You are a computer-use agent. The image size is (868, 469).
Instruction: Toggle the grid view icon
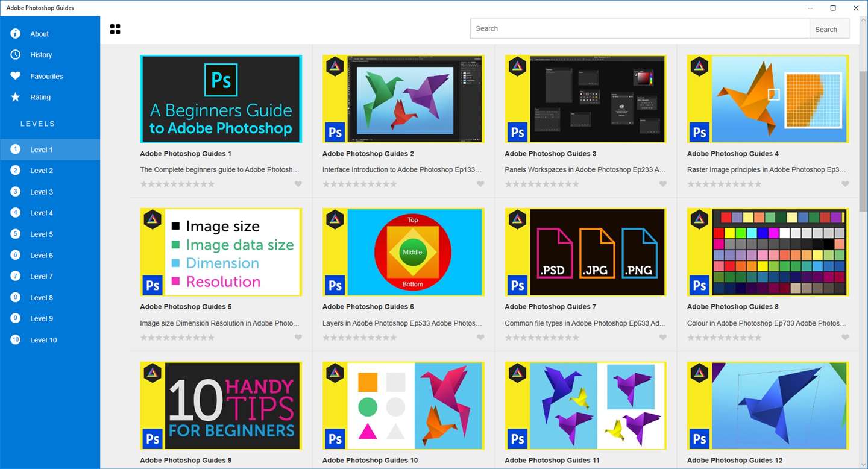pyautogui.click(x=115, y=29)
